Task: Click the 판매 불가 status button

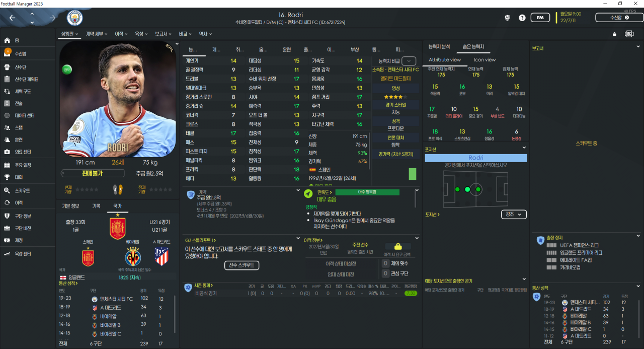Action: click(93, 173)
